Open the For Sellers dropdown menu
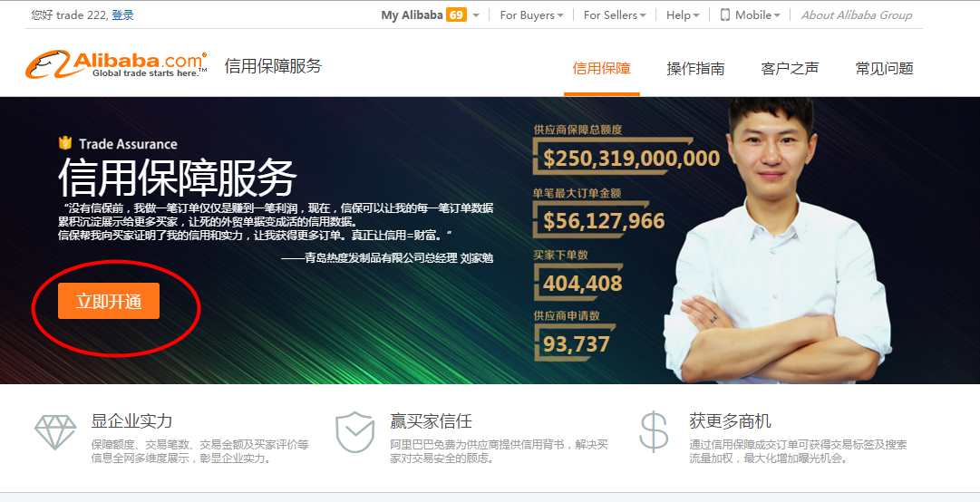The height and width of the screenshot is (502, 980). (615, 15)
